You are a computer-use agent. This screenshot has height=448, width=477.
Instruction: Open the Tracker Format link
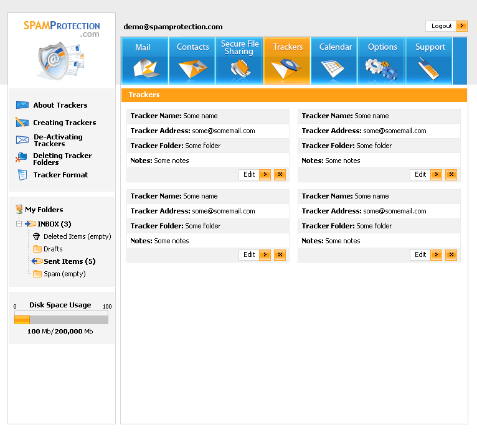coord(60,175)
